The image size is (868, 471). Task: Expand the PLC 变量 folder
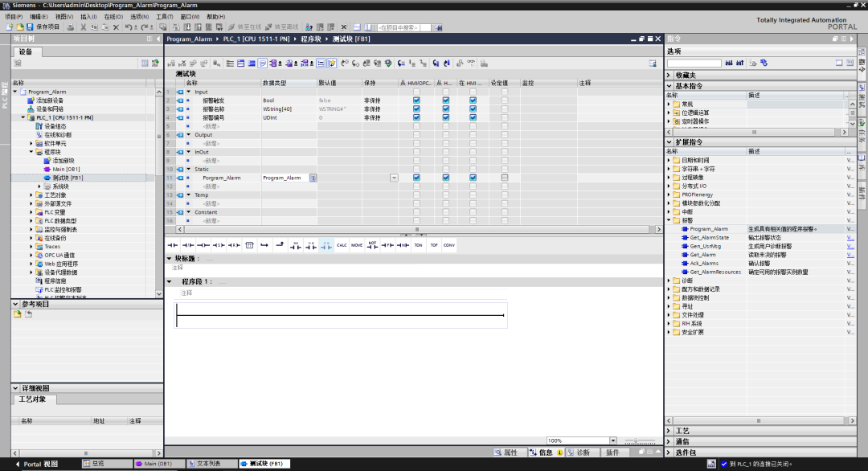(x=31, y=212)
